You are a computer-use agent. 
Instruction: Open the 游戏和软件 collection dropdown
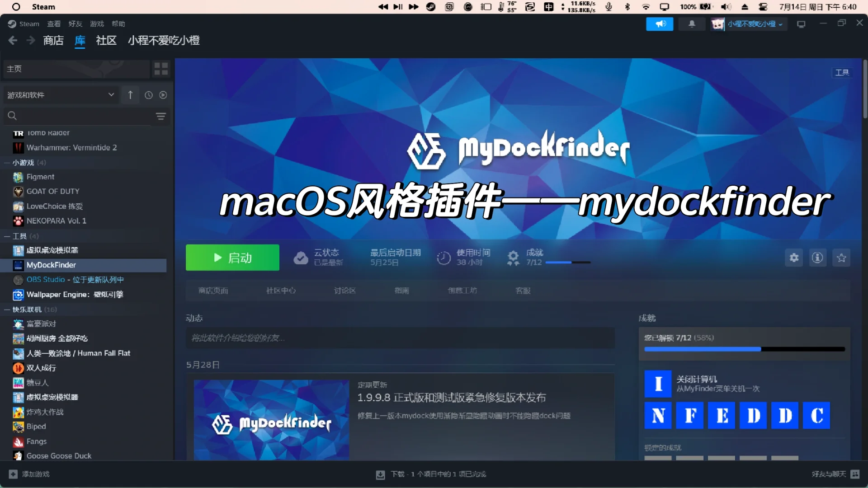coord(61,95)
